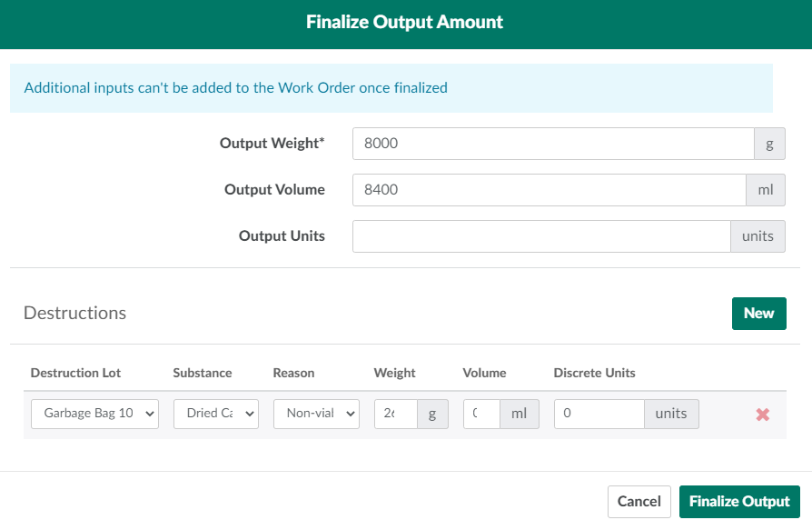Add a New destruction entry
The image size is (812, 530).
click(x=758, y=314)
